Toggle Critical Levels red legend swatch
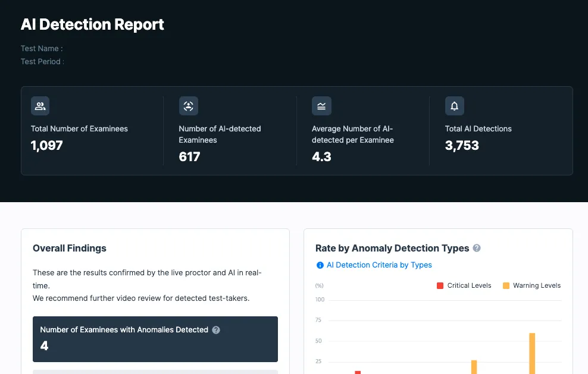This screenshot has width=588, height=374. click(440, 285)
